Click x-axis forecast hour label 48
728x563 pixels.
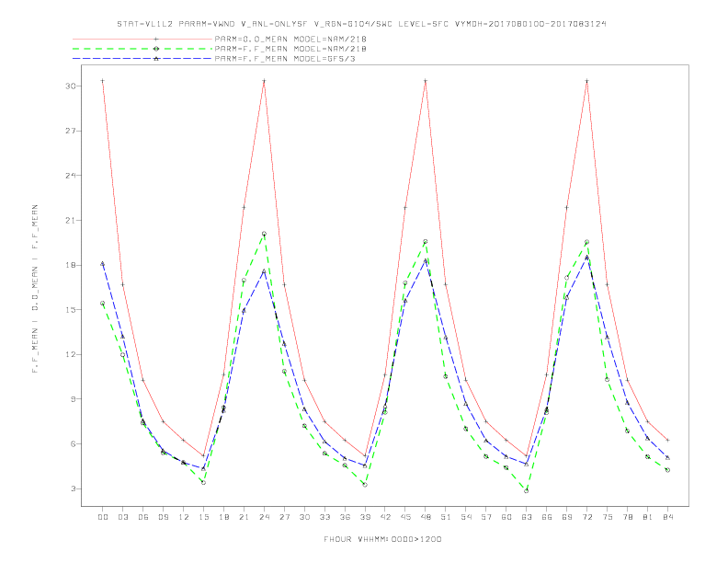click(426, 517)
